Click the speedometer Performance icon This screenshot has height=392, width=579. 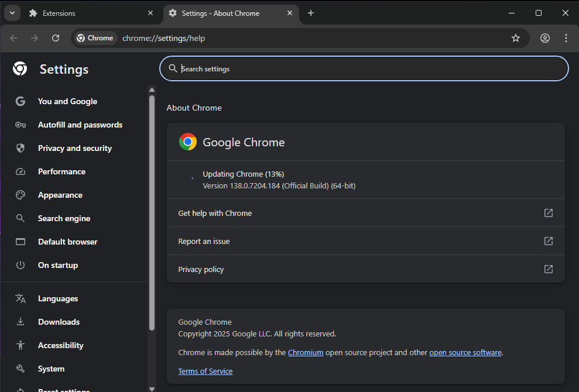click(x=20, y=171)
